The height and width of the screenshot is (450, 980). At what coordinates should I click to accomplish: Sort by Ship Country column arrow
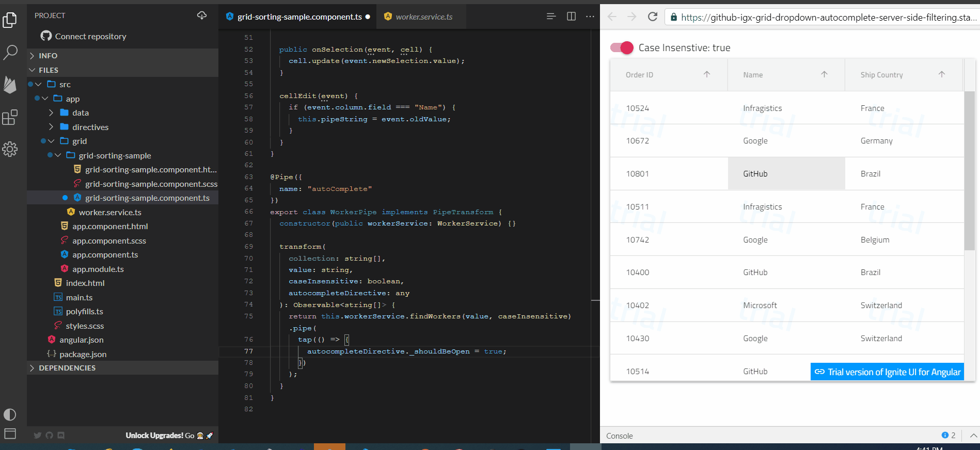[x=942, y=74]
